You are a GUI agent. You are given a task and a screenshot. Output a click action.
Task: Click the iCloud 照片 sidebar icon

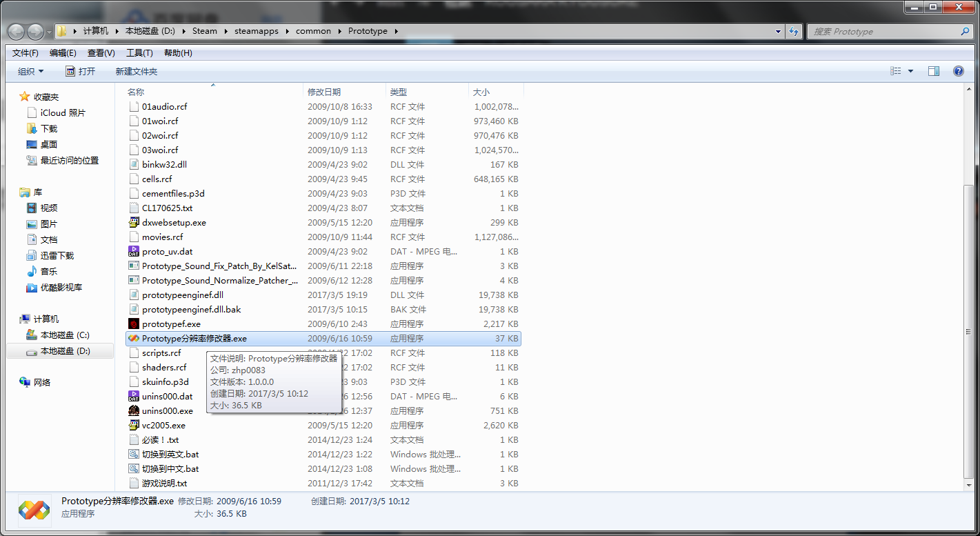(32, 113)
